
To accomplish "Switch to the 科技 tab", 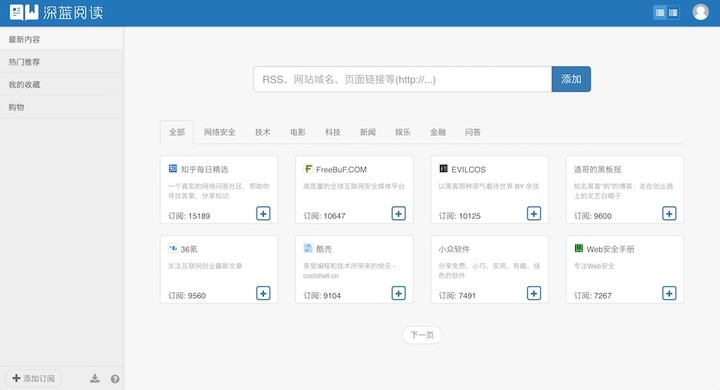I will click(333, 132).
